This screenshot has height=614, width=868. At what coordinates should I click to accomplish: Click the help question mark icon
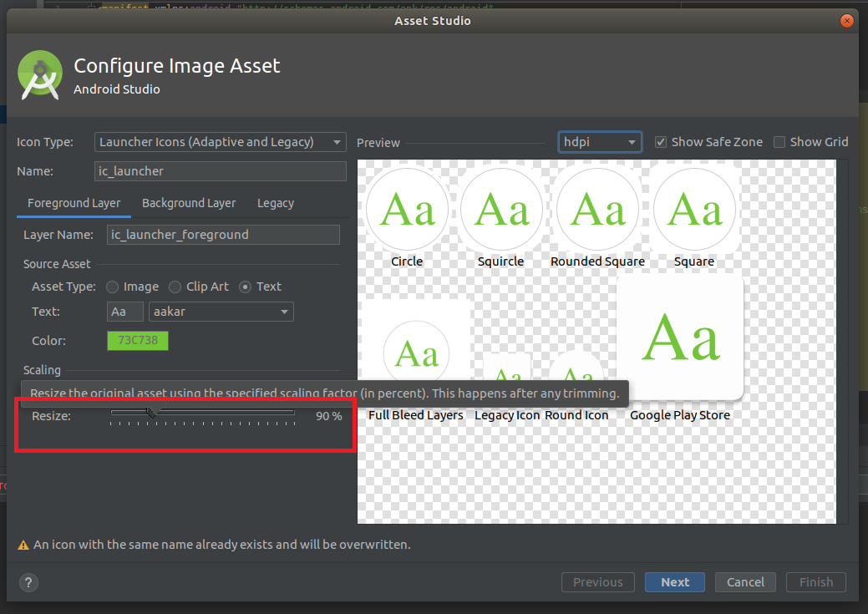28,582
